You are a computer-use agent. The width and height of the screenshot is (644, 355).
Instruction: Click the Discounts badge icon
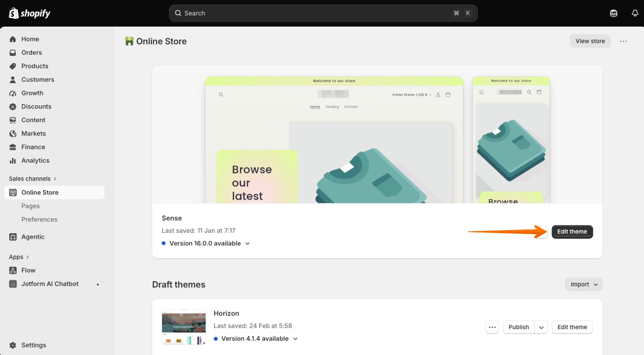[x=13, y=107]
